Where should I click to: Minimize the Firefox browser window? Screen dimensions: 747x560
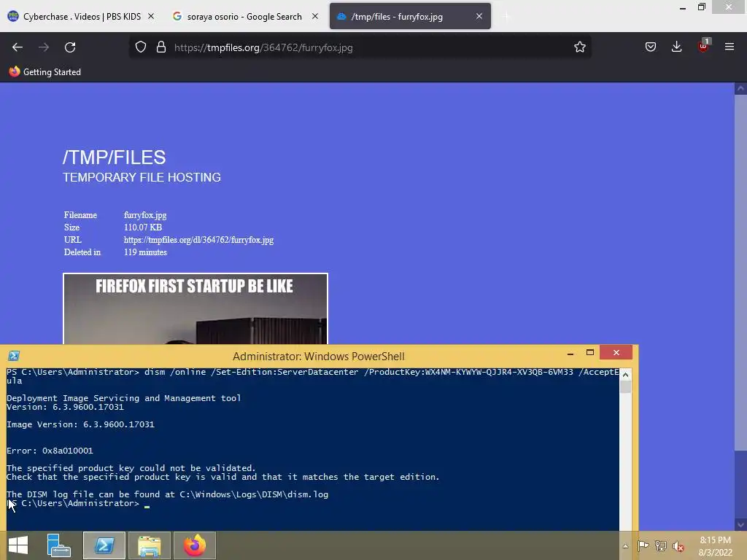point(683,7)
